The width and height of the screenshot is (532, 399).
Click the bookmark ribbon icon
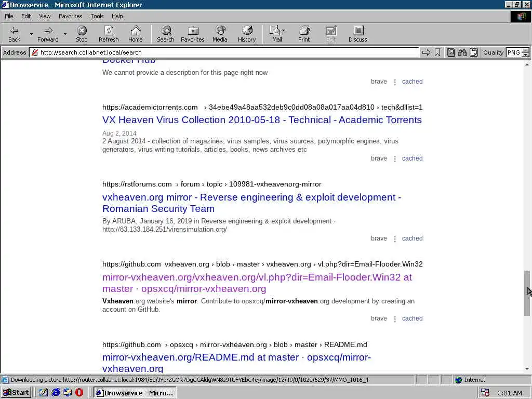437,52
